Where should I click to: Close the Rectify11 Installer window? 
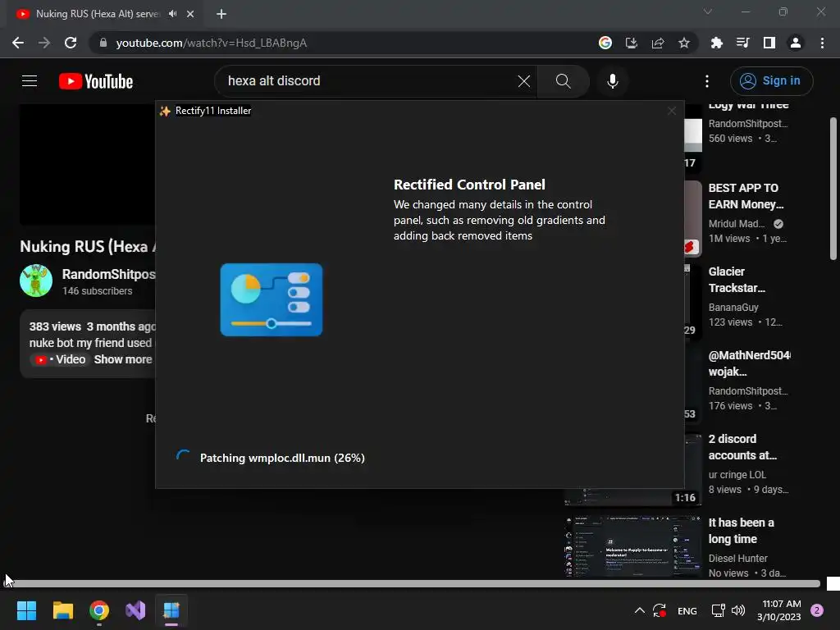[x=672, y=111]
